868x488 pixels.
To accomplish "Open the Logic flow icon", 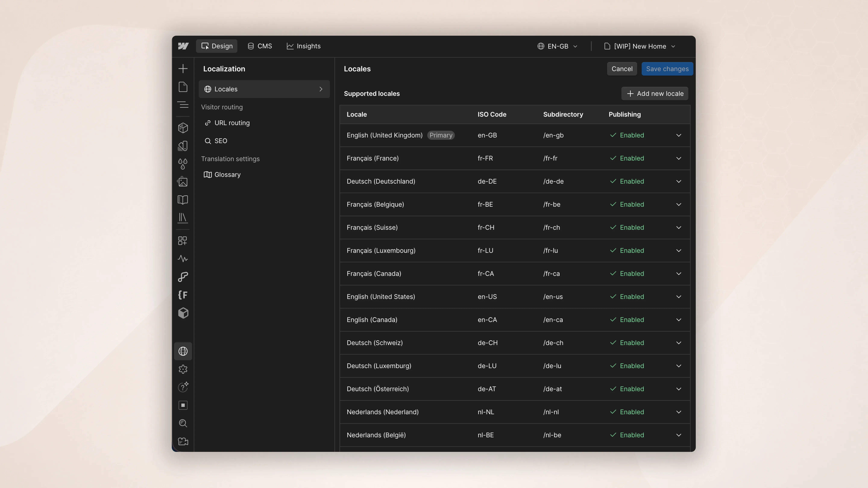I will coord(183,277).
